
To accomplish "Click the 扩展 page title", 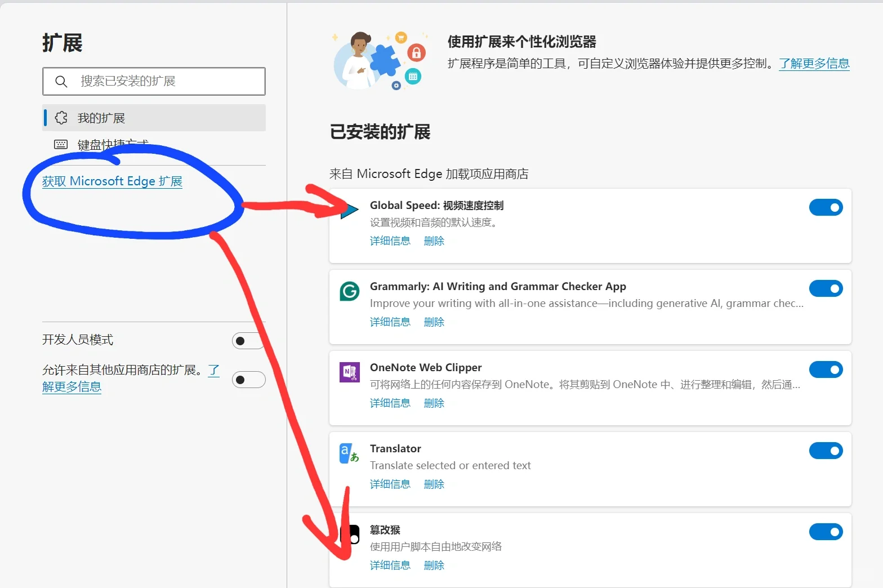I will pos(63,43).
